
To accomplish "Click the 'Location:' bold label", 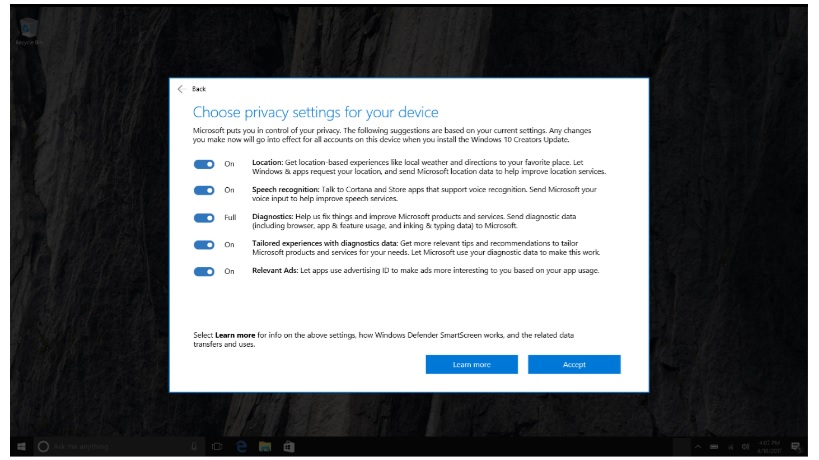I will (267, 162).
